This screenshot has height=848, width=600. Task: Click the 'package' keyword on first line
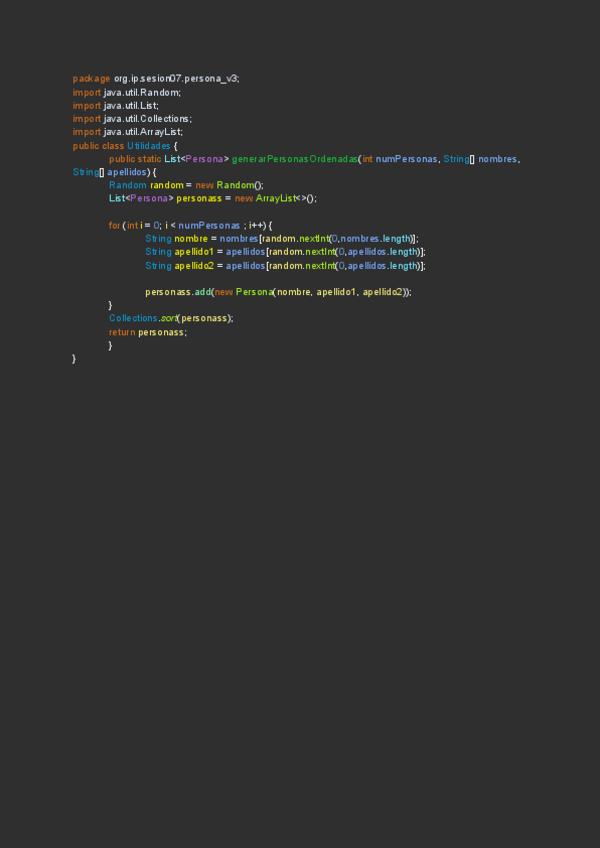(x=91, y=78)
